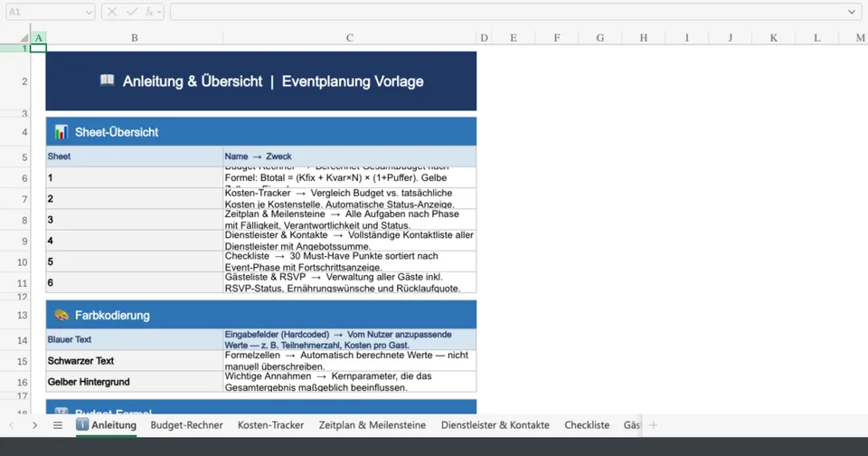The width and height of the screenshot is (868, 456).
Task: Select row 9 header
Action: [15, 241]
